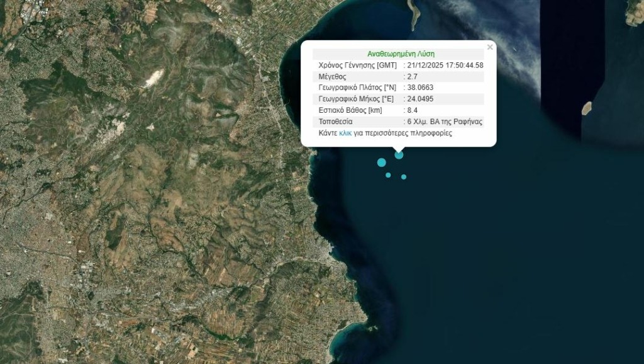
Task: Click the 'Μέγεθος' row label
Action: [x=333, y=76]
